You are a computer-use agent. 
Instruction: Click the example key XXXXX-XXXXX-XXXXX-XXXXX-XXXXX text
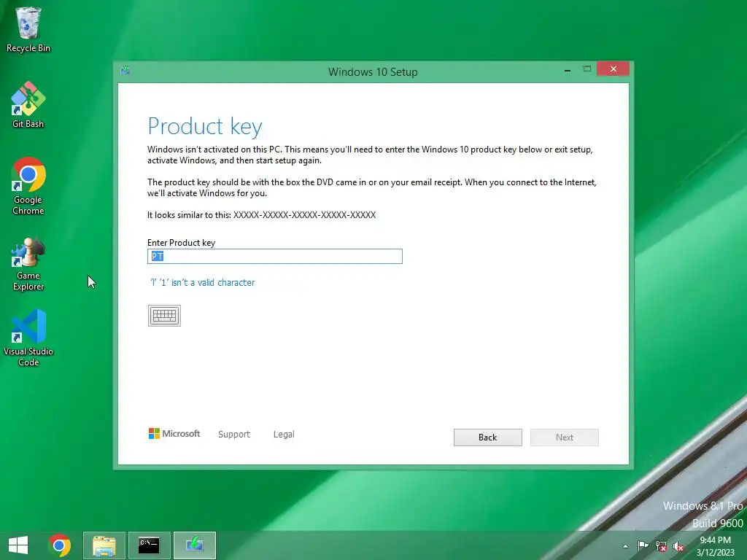click(304, 215)
